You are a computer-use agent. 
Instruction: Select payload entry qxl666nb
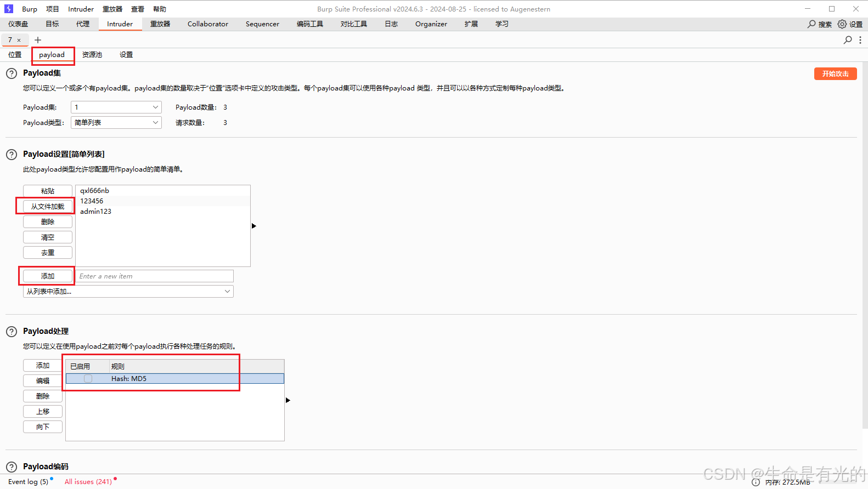click(163, 191)
